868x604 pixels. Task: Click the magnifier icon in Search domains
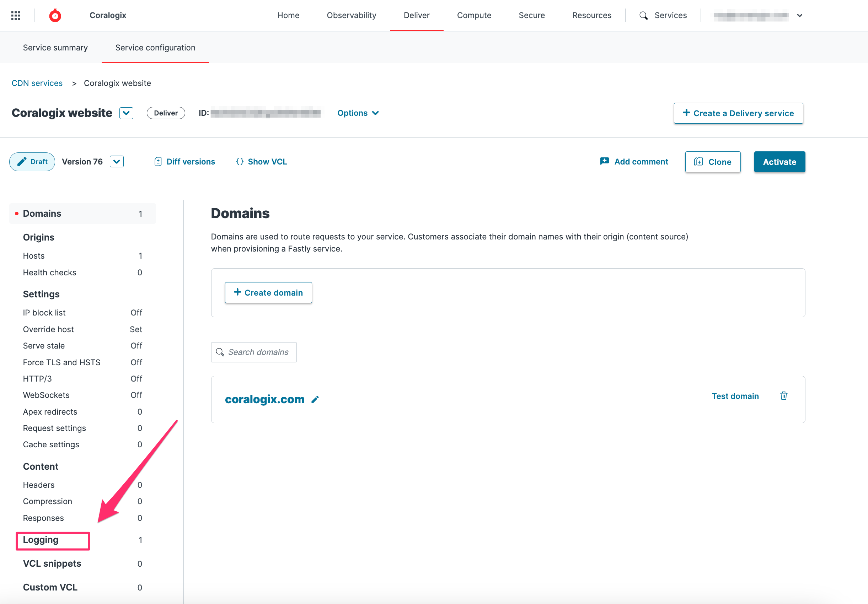[220, 352]
